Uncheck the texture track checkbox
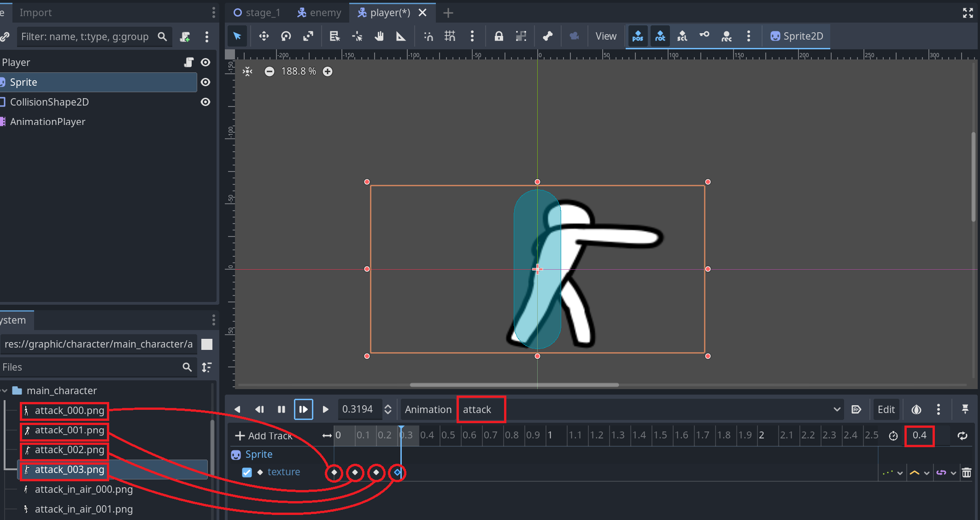980x520 pixels. 247,472
